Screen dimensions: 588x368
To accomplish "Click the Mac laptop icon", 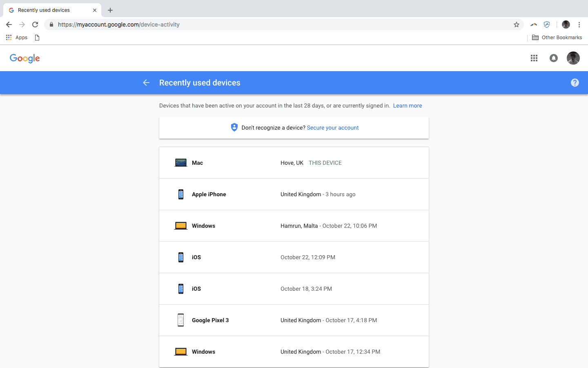I will coord(181,163).
